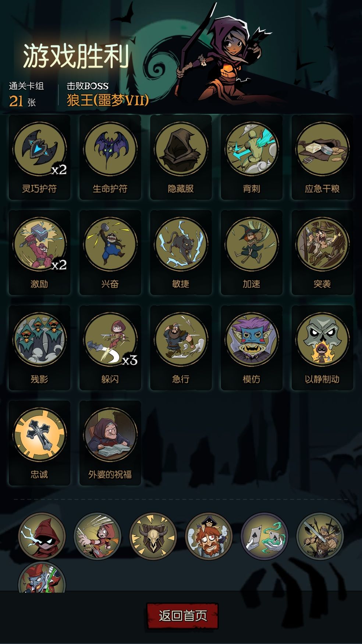Screen dimensions: 362x644
Task: Click the 狼王(噩梦VII) boss name
Action: coord(107,100)
